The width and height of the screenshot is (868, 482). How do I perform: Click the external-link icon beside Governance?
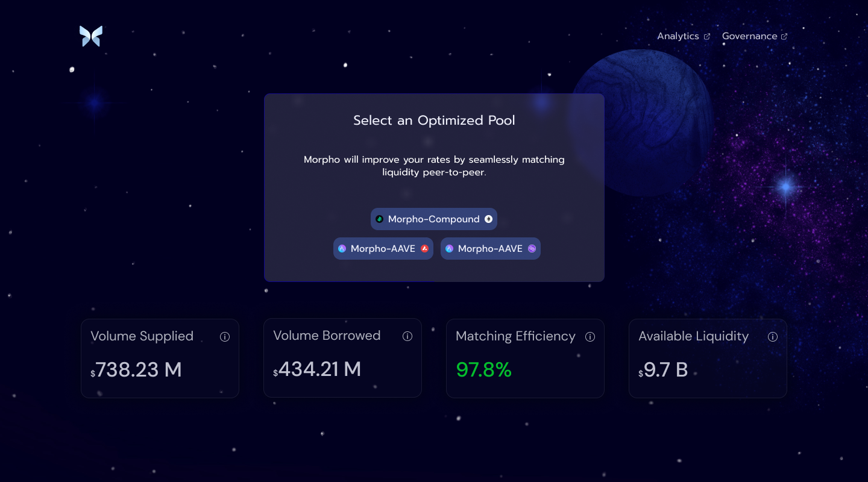(x=784, y=37)
